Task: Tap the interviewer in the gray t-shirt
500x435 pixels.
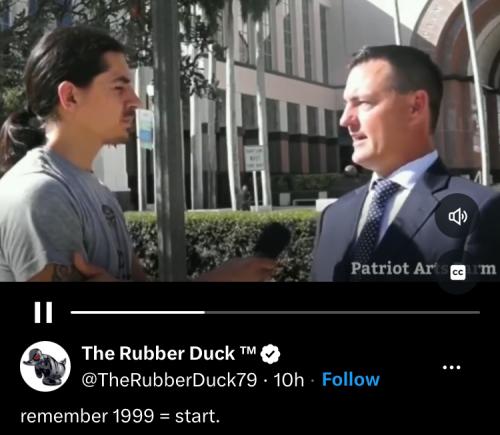Action: pos(72,155)
